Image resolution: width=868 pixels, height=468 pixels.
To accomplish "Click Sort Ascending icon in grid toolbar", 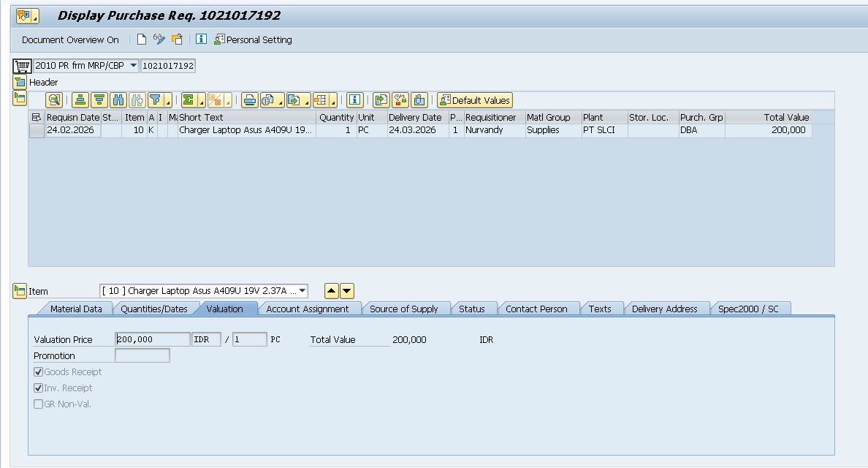I will tap(80, 100).
